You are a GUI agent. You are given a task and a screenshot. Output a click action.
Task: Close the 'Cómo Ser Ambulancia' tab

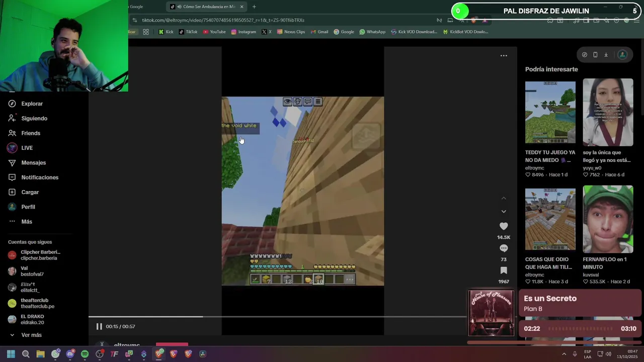coord(242,7)
